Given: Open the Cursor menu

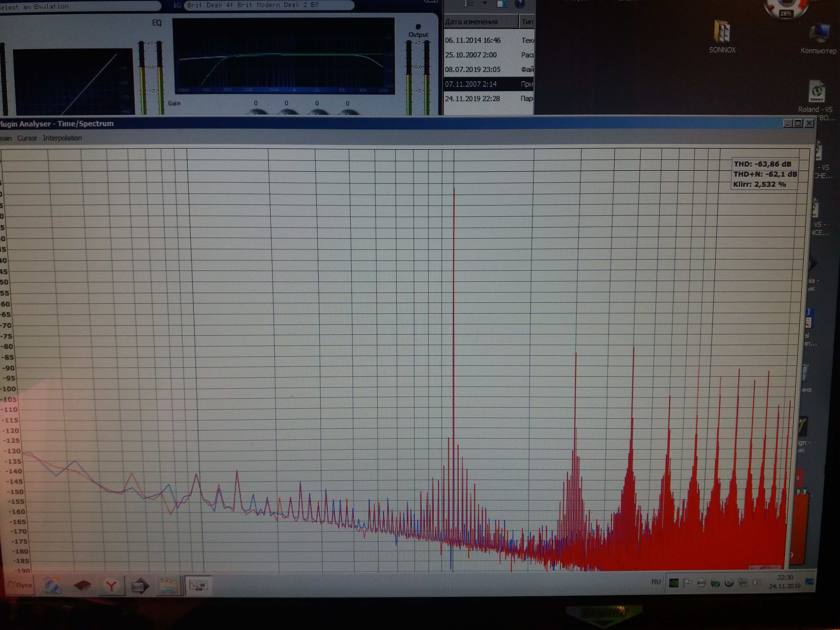Looking at the screenshot, I should point(27,138).
